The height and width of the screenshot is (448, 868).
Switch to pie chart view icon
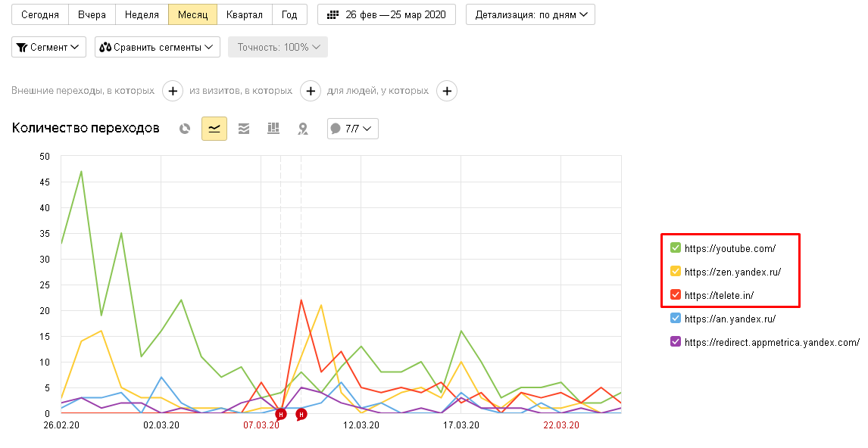(185, 129)
